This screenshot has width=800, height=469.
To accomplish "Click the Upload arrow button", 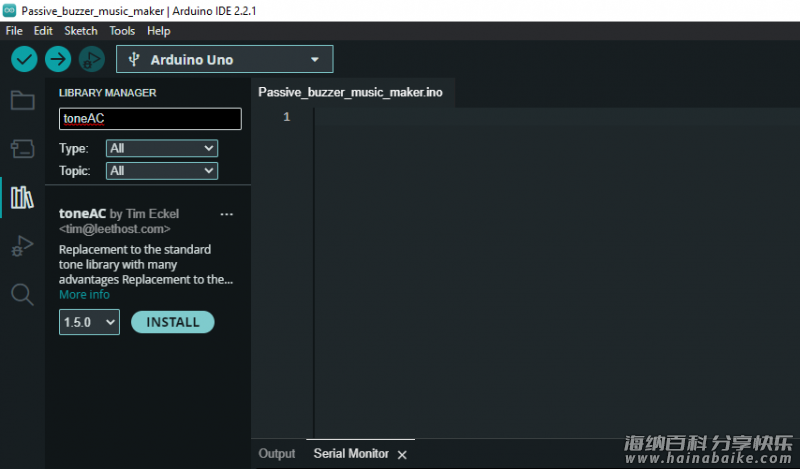I will pos(58,59).
